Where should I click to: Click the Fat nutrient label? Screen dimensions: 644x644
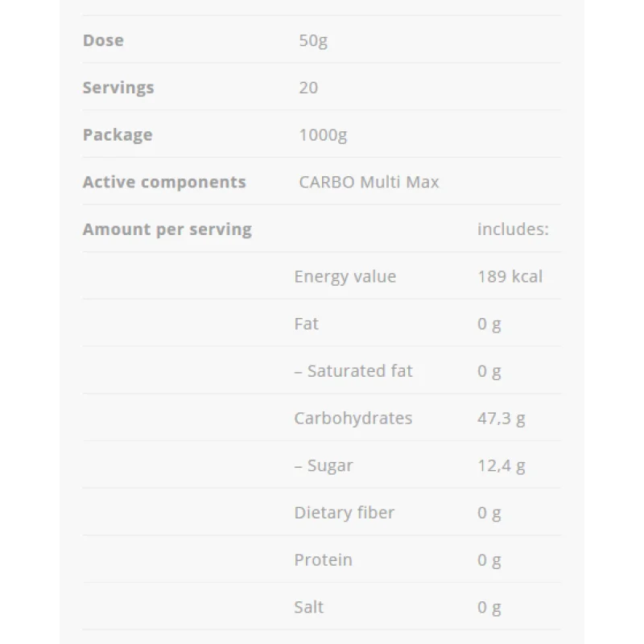tap(307, 324)
